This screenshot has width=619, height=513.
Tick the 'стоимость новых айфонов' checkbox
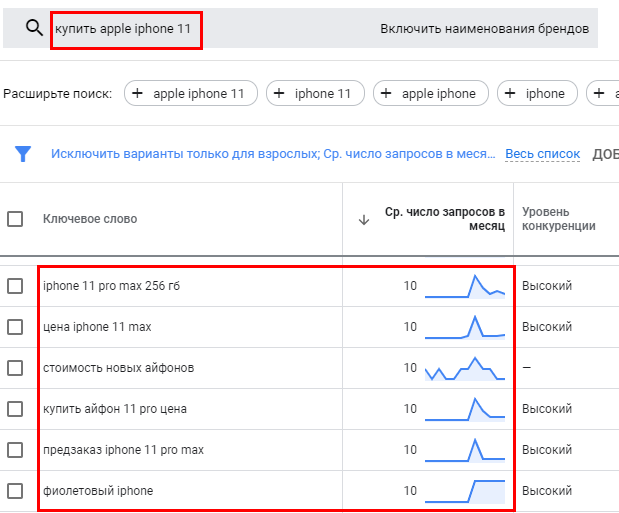pos(15,368)
